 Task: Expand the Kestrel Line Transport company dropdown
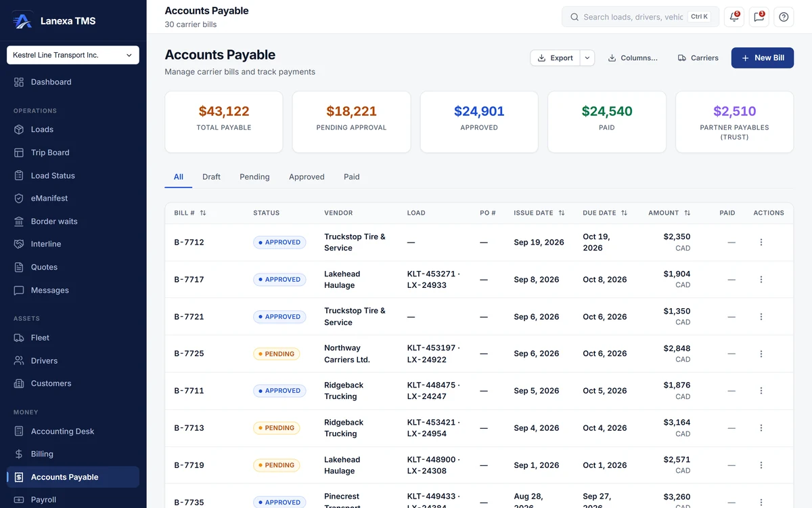(73, 55)
